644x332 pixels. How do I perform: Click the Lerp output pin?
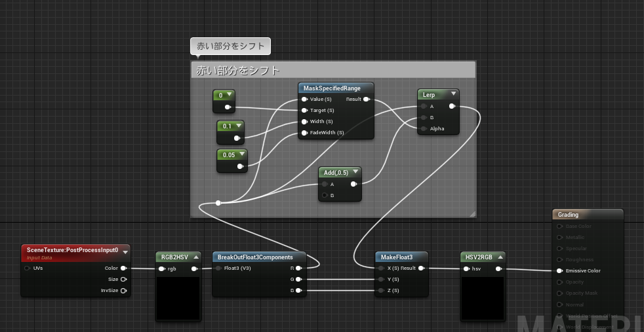pyautogui.click(x=452, y=106)
